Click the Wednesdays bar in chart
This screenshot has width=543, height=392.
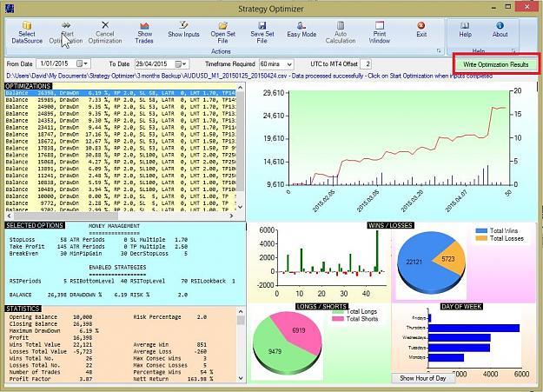tap(460, 337)
